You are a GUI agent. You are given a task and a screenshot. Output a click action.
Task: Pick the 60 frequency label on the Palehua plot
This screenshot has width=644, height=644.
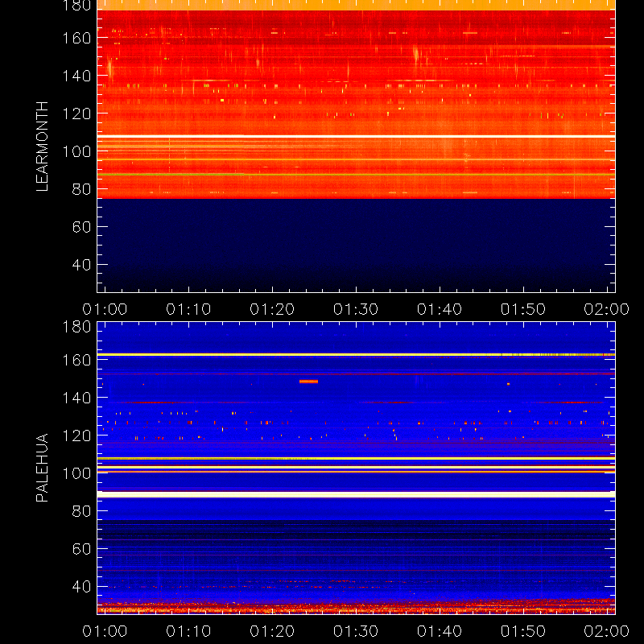(81, 549)
